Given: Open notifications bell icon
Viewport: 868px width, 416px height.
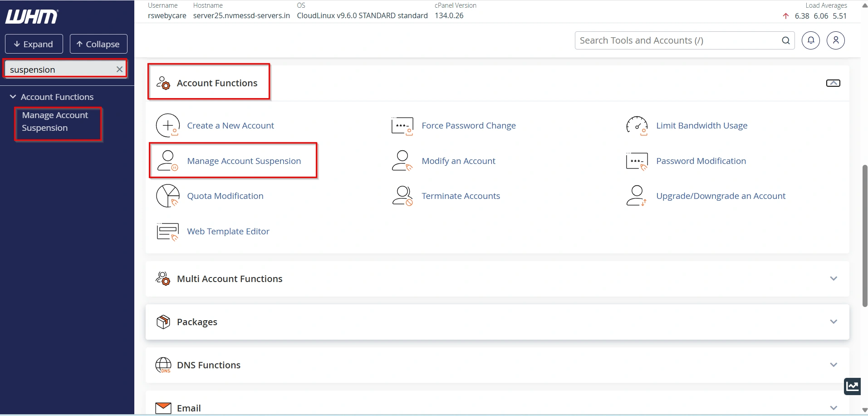Looking at the screenshot, I should (811, 40).
